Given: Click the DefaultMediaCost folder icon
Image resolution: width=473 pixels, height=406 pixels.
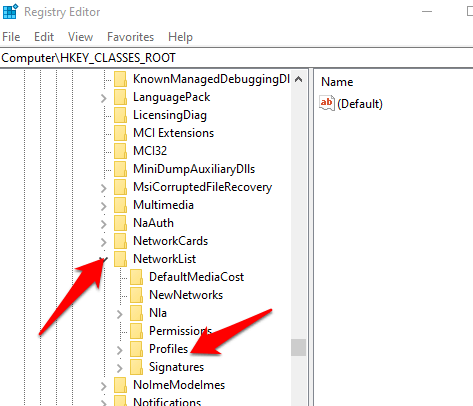Looking at the screenshot, I should (136, 277).
